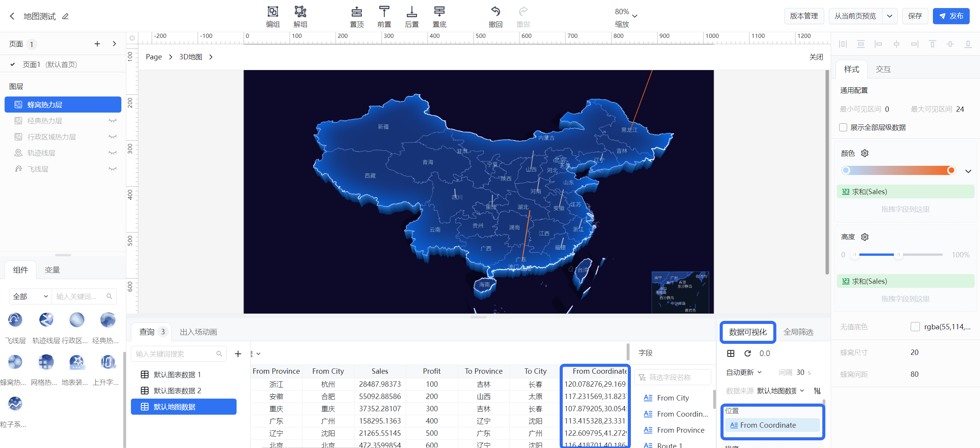The image size is (980, 448).
Task: Click the table grid icon in data panel
Action: tap(730, 353)
